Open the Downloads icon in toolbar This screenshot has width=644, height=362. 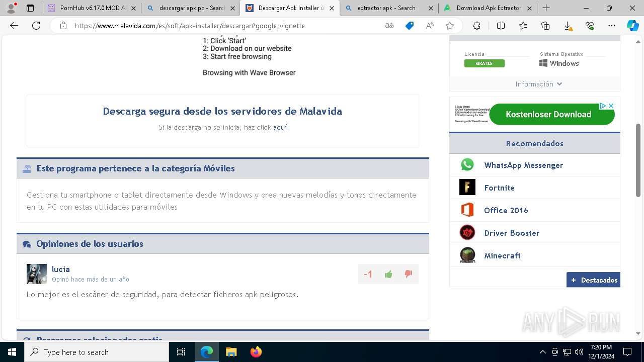click(568, 26)
